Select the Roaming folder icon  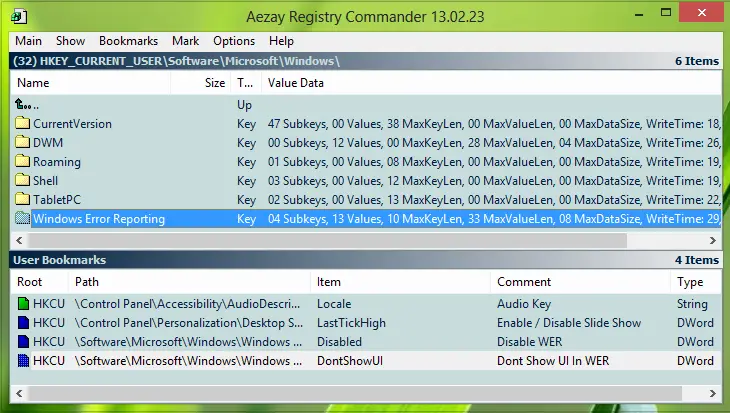pos(22,162)
